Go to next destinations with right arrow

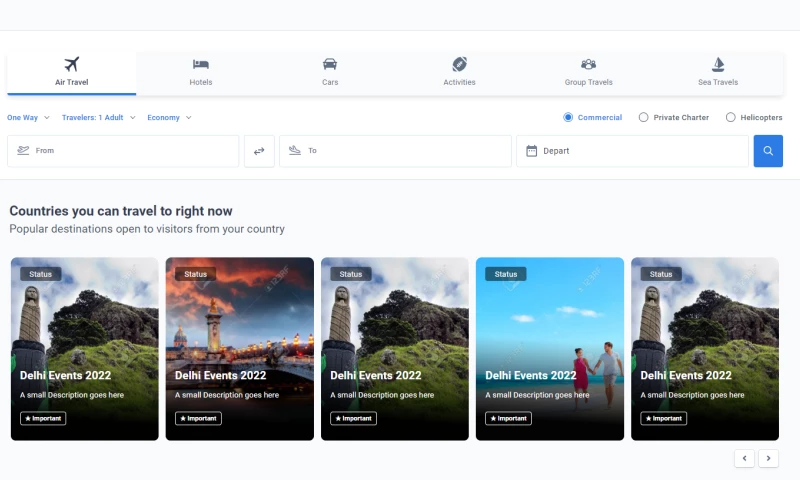click(768, 458)
